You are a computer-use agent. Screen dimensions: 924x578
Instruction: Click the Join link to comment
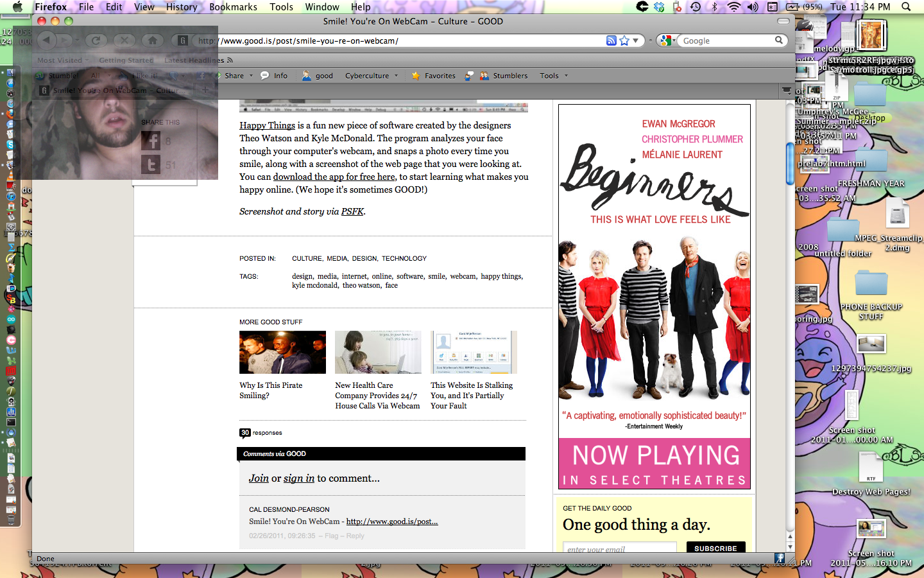pos(259,478)
